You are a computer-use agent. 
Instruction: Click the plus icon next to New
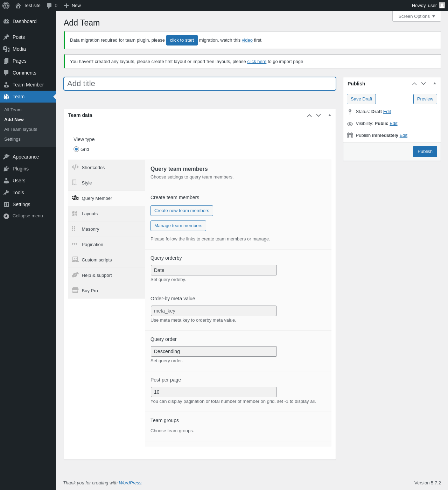[66, 6]
